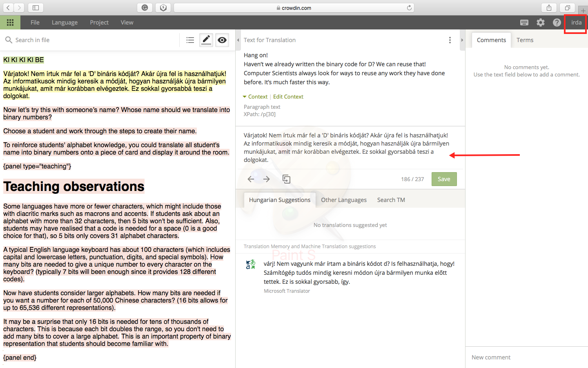Select the pencil translate mode
Screen dimensions: 588x368
point(206,40)
